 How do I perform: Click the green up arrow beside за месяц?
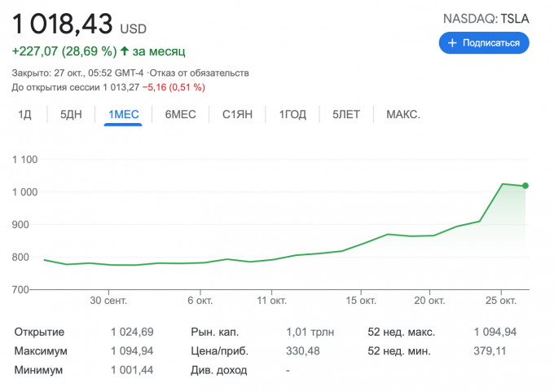click(124, 51)
